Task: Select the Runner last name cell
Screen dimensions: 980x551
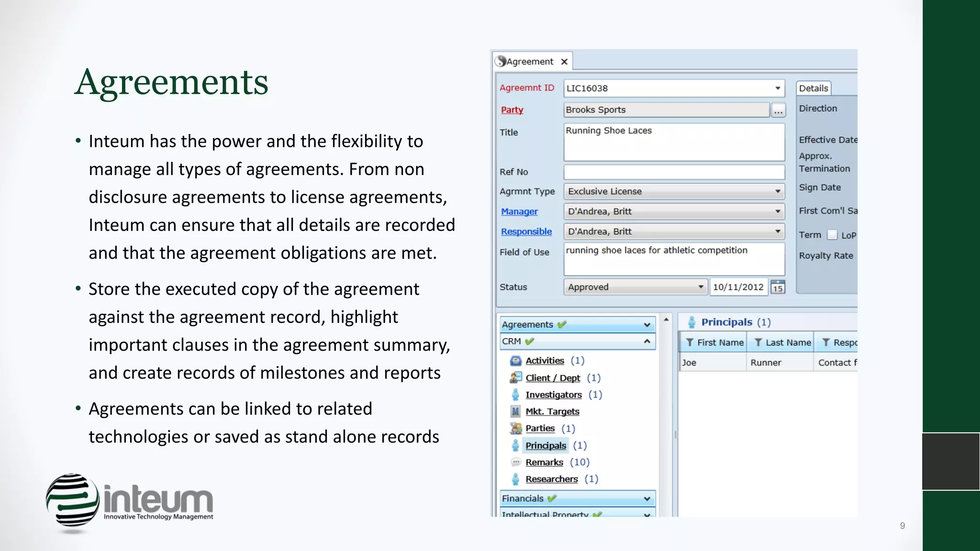Action: click(780, 363)
